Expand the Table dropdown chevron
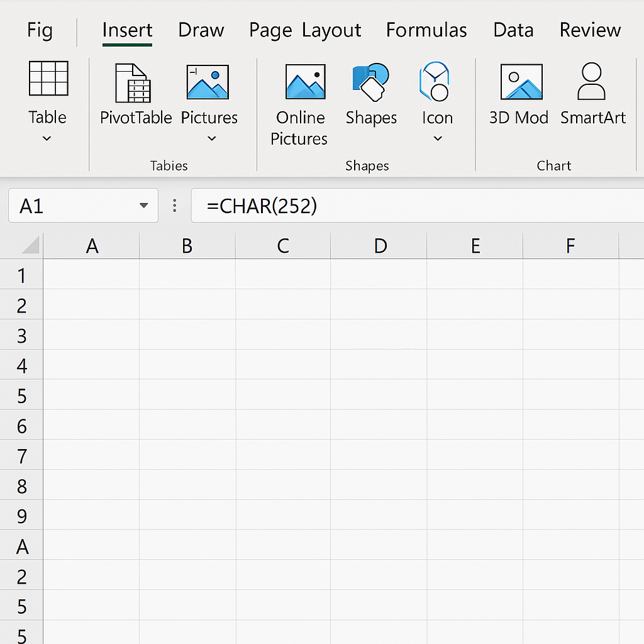 47,138
